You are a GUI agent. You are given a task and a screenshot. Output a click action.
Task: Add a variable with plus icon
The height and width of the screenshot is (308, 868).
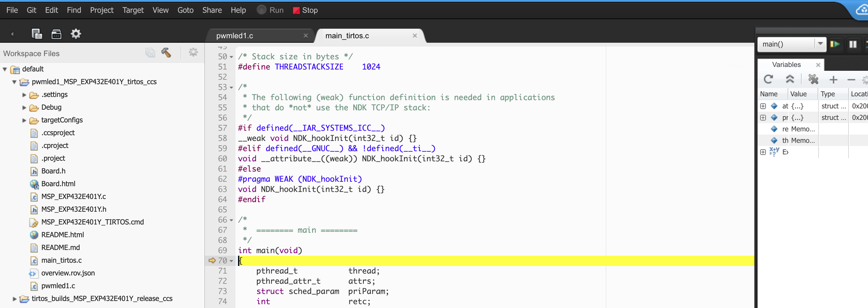(x=833, y=80)
